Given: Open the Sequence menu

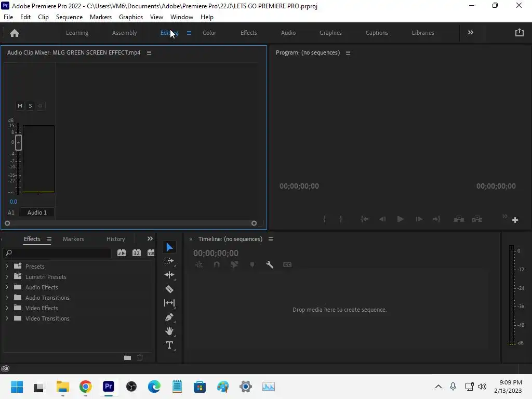Looking at the screenshot, I should point(69,17).
